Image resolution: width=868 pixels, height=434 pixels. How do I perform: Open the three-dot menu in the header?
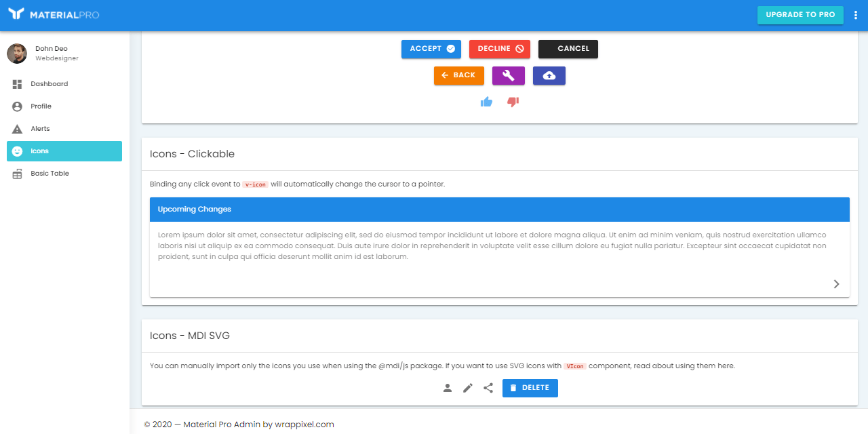856,14
